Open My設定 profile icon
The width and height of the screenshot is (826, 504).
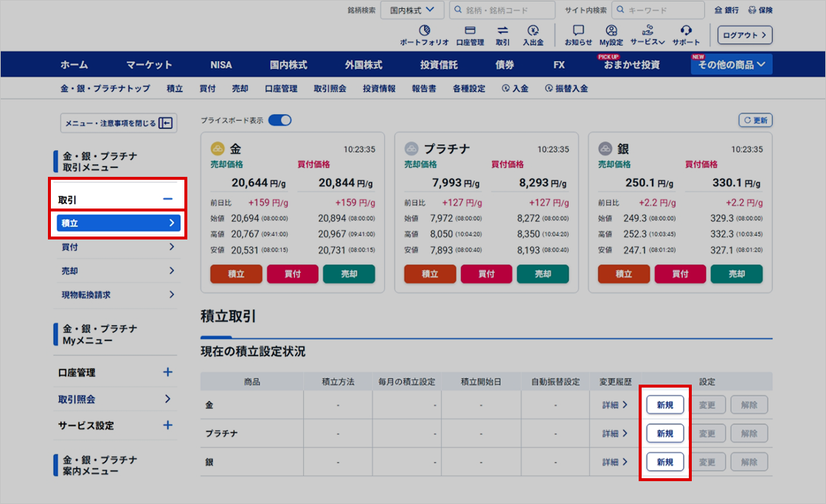(611, 30)
